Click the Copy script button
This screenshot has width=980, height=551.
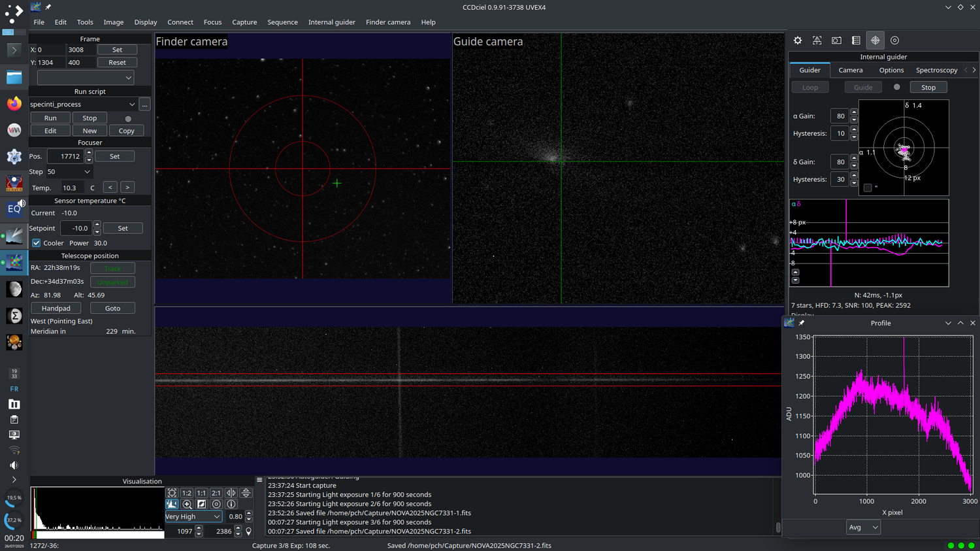pyautogui.click(x=126, y=131)
